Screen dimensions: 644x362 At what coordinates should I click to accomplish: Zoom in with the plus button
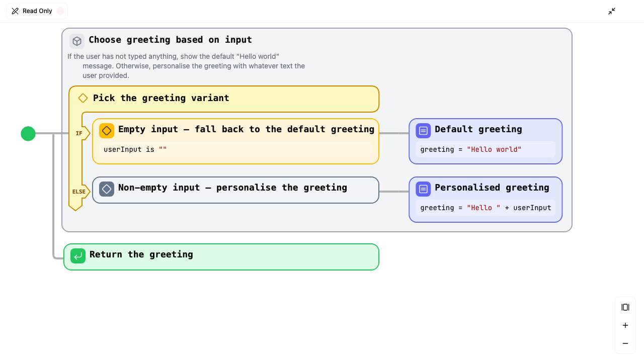tap(625, 325)
